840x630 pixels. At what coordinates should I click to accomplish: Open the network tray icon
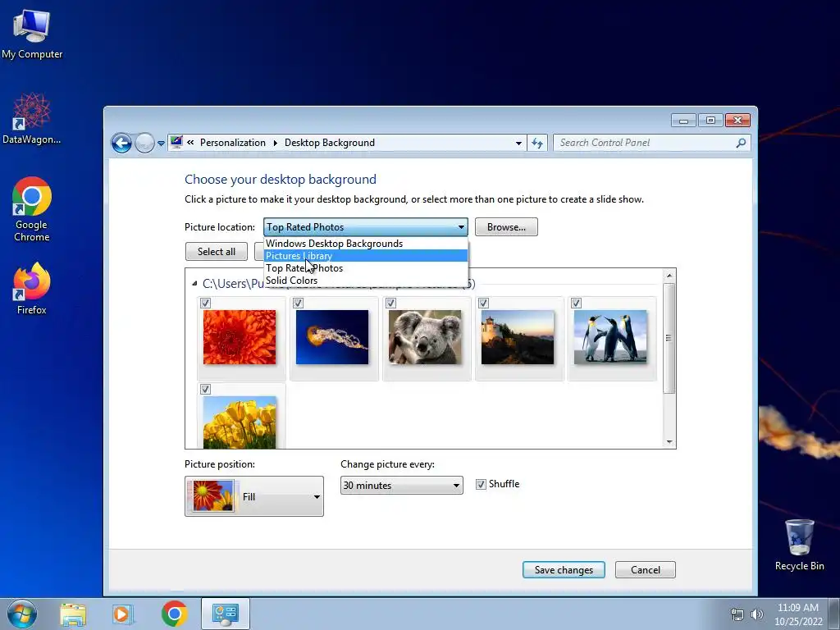(x=737, y=614)
